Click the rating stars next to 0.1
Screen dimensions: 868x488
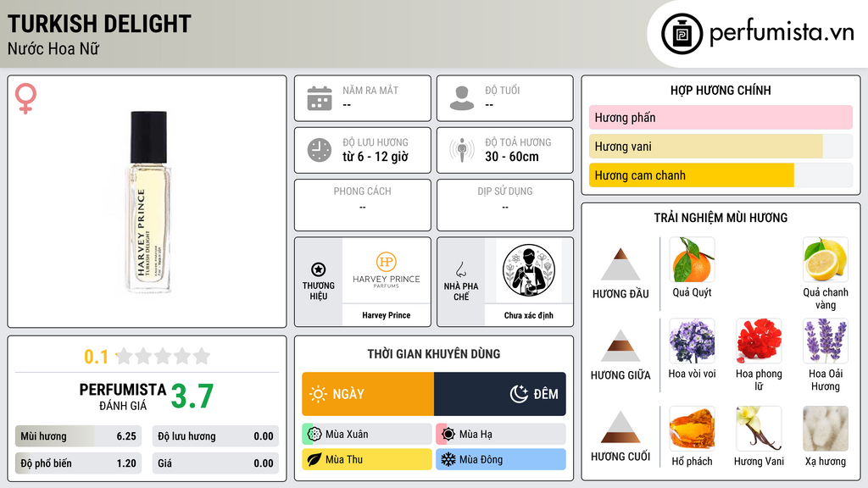tap(163, 357)
